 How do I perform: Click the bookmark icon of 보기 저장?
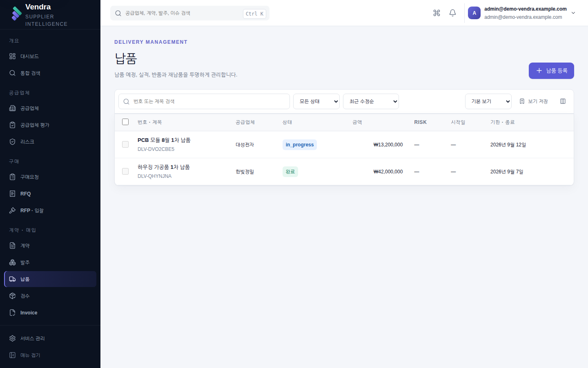522,101
